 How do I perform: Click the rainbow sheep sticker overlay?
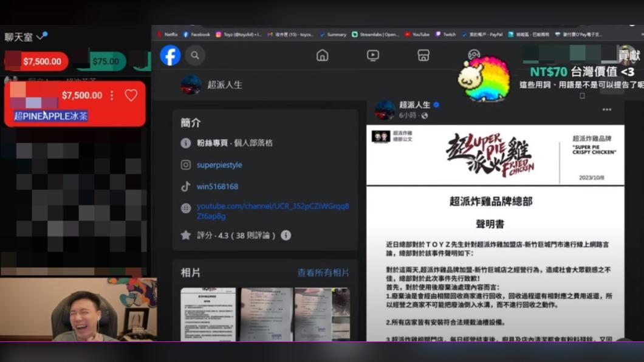point(484,78)
